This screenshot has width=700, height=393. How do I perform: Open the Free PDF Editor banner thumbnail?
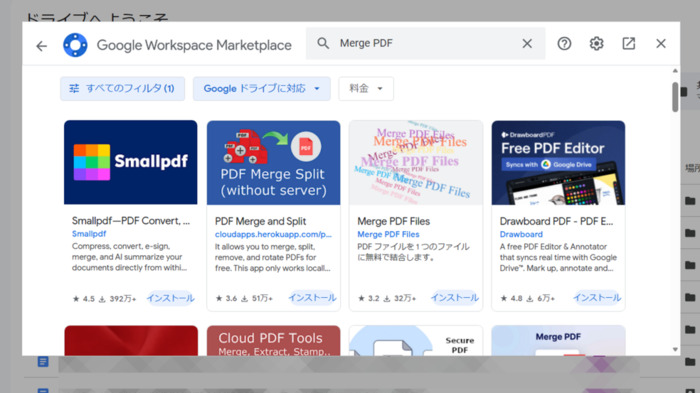click(558, 162)
